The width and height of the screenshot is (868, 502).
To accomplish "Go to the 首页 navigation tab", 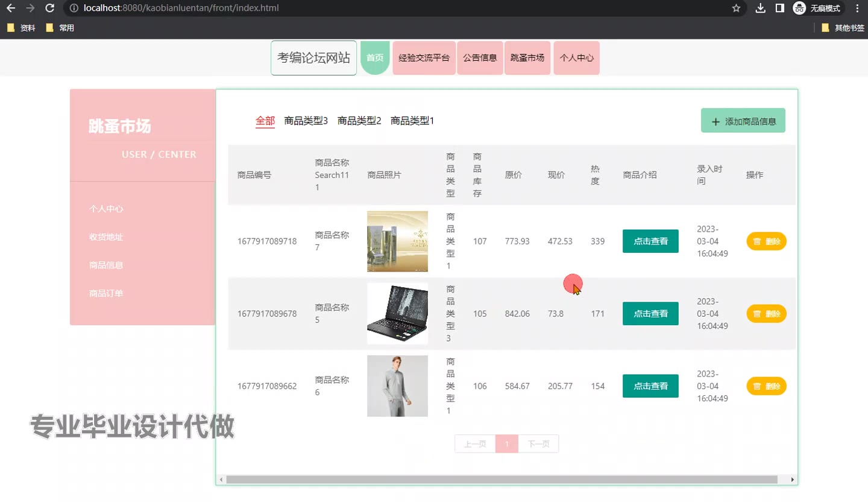I will 375,58.
